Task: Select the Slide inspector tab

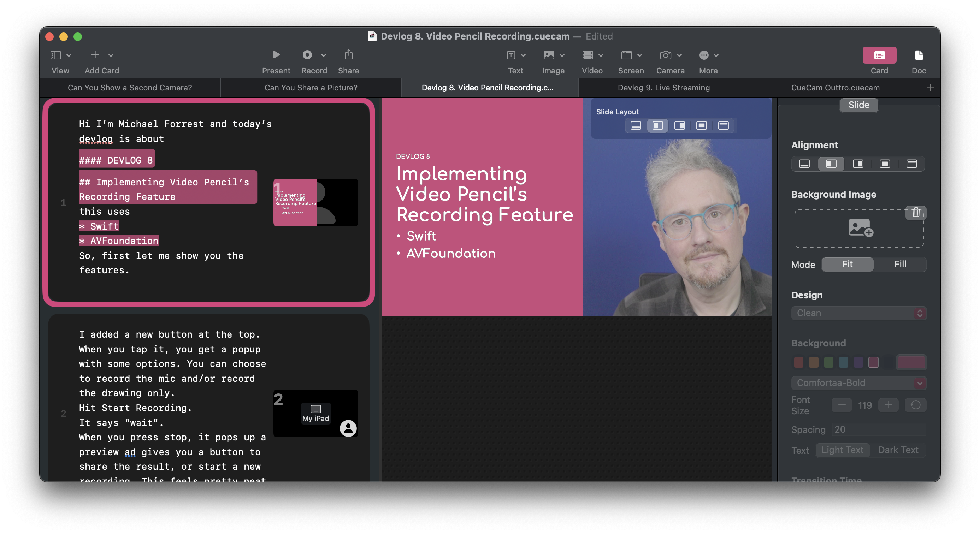Action: point(858,105)
